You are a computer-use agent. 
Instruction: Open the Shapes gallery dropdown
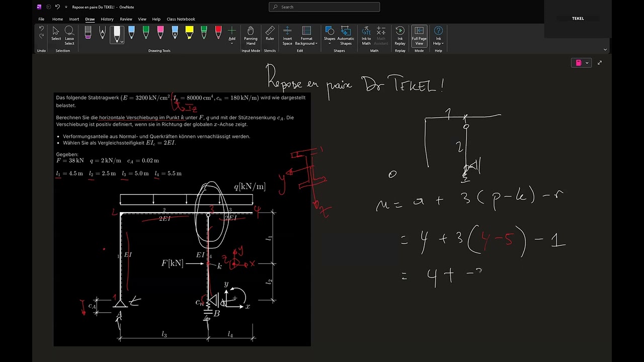click(x=330, y=35)
